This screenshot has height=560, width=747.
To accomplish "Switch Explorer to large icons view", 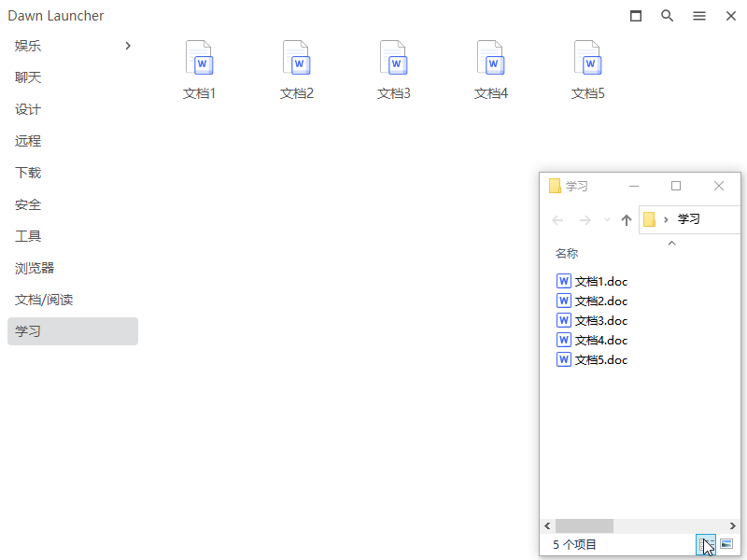I will click(726, 544).
